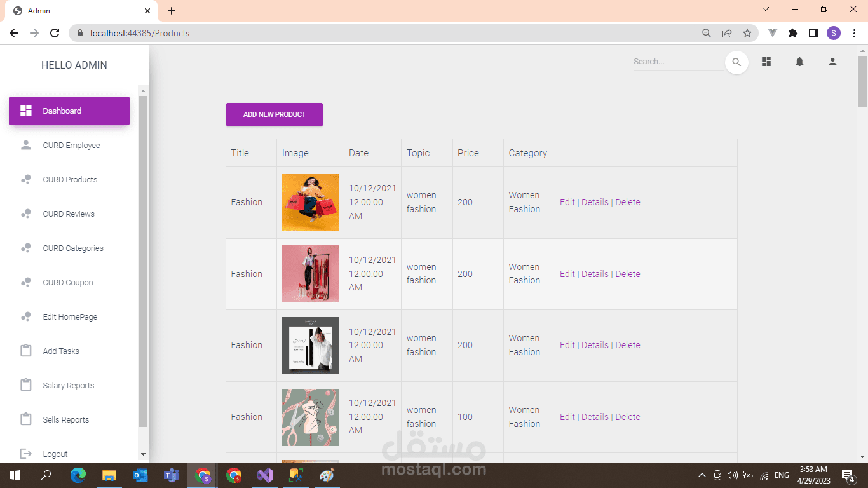Open Visual Studio from the taskbar
868x488 pixels.
click(x=265, y=475)
